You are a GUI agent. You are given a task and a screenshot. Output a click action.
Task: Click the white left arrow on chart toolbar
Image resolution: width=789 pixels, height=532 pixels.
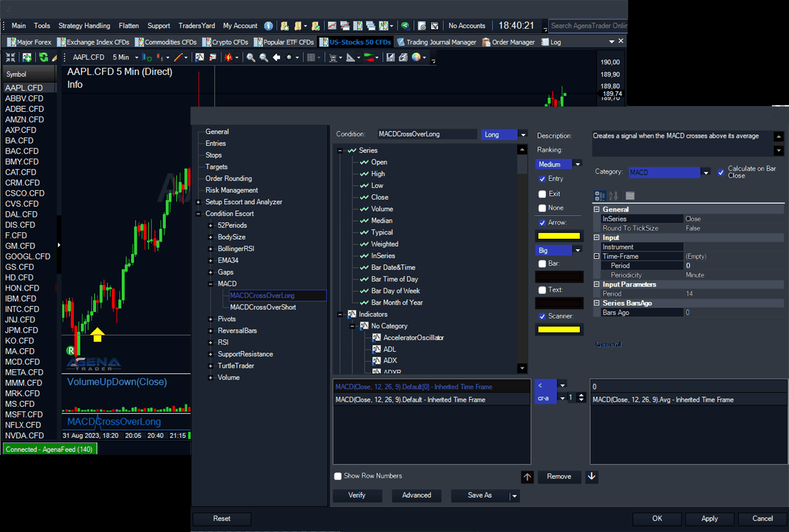276,57
